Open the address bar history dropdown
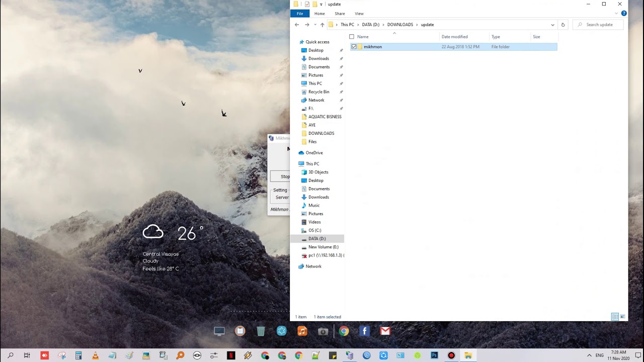Viewport: 644px width, 362px height. pos(552,25)
